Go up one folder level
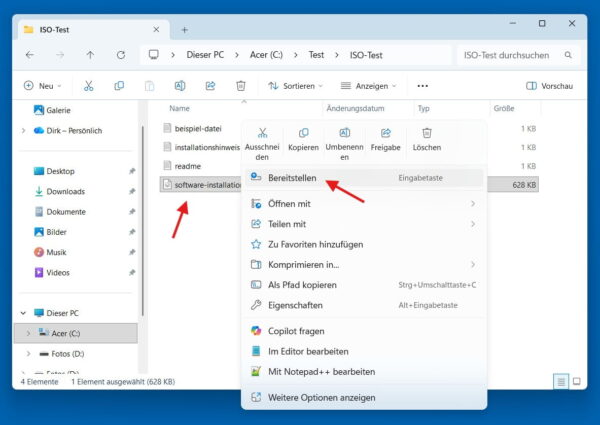This screenshot has height=425, width=600. click(90, 55)
